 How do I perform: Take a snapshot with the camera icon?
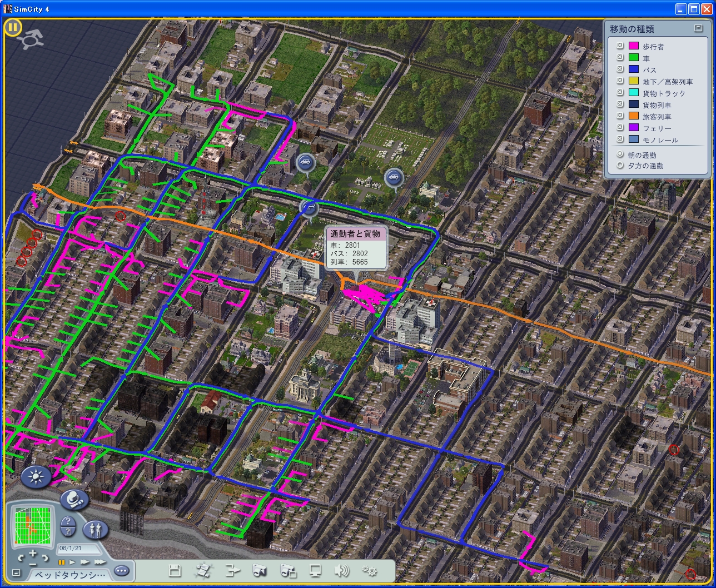[260, 570]
